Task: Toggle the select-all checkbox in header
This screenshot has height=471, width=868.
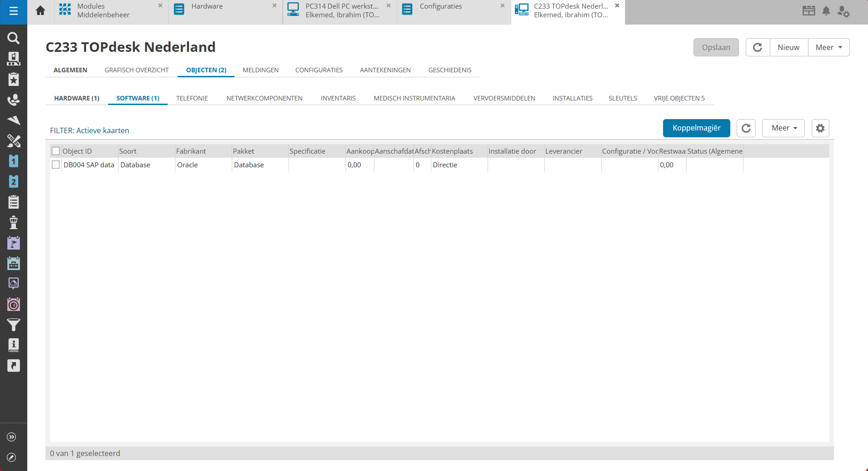Action: click(x=56, y=151)
